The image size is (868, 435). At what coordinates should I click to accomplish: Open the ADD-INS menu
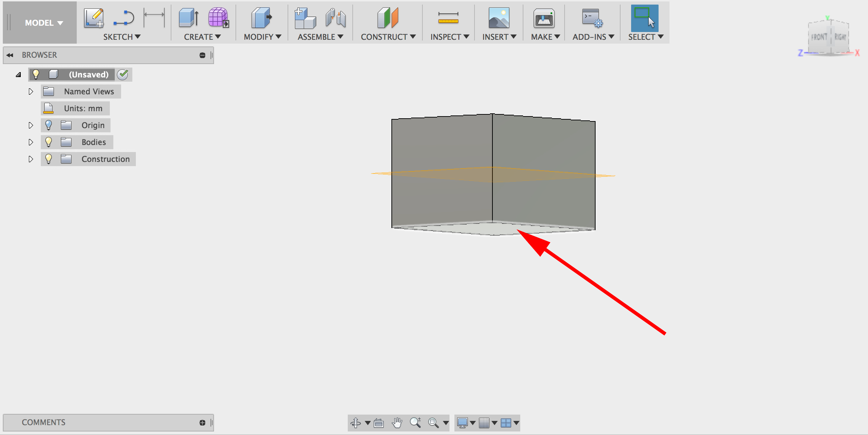click(593, 37)
